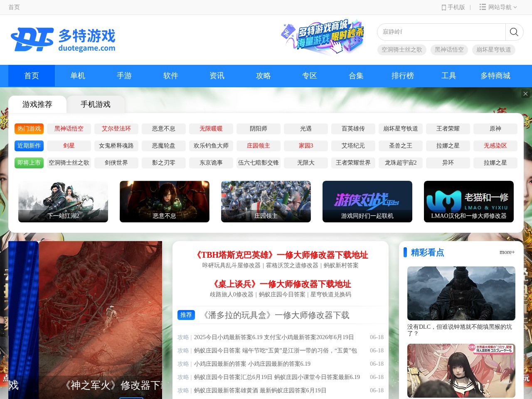Open the 专区 navigation item
Viewport: 532px width, 399px height.
click(x=310, y=76)
